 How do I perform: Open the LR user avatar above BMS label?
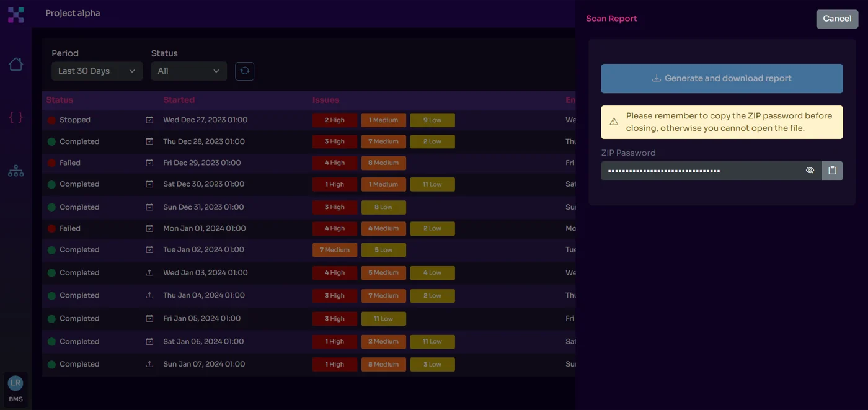click(x=15, y=382)
